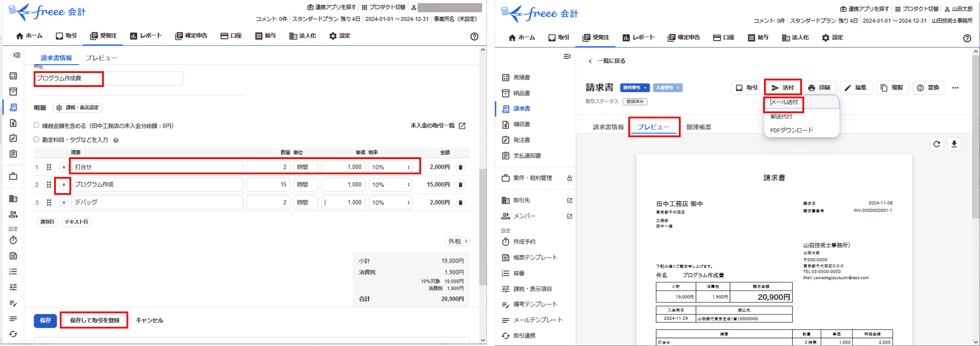980x346 pixels.
Task: Click the キャンセル button
Action: [149, 320]
